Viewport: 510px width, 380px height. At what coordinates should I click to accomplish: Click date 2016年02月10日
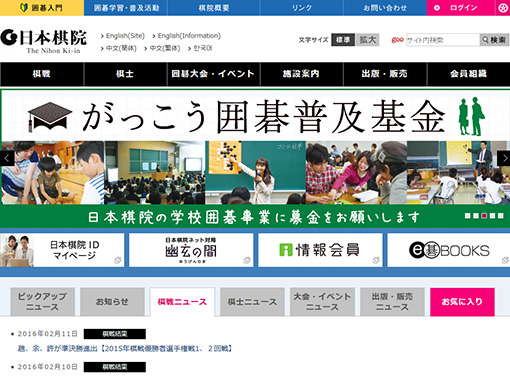(48, 367)
